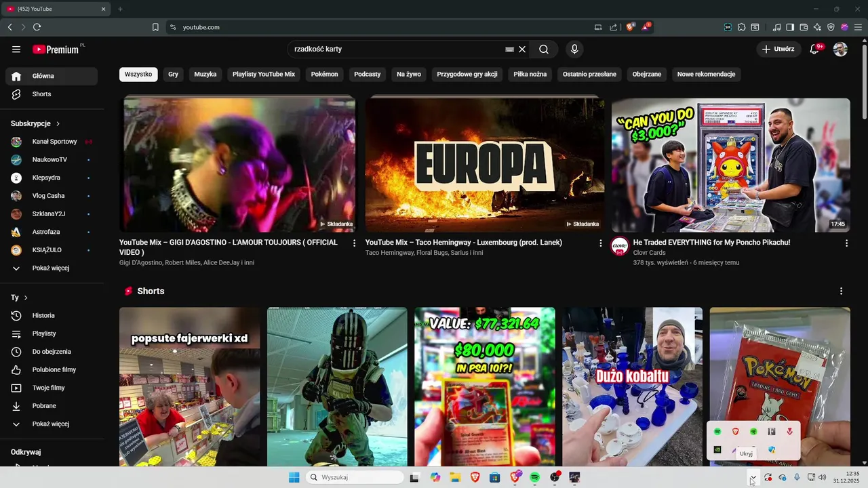Open Copilot icon on taskbar
The image size is (868, 488).
point(435,477)
